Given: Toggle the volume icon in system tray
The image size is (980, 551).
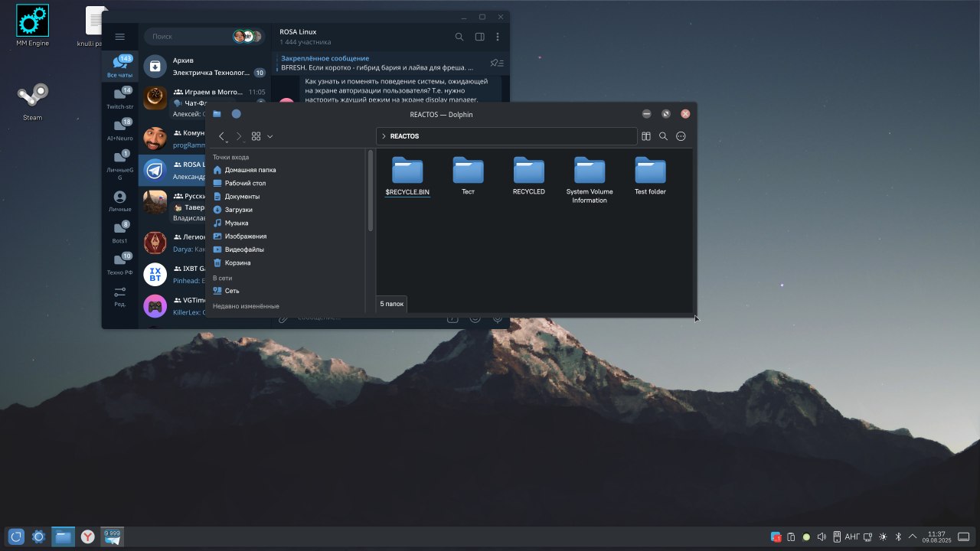Looking at the screenshot, I should click(822, 537).
